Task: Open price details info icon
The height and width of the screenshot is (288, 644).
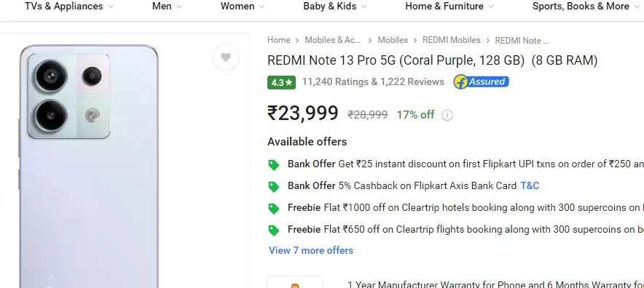Action: click(x=447, y=116)
